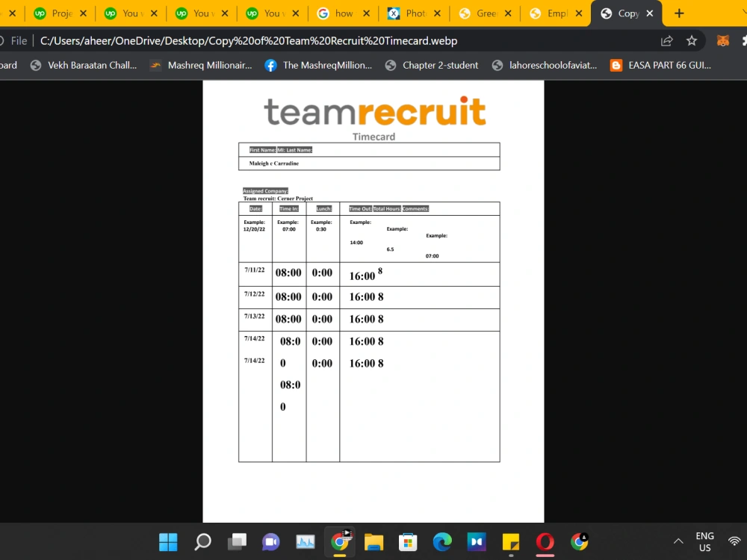Open the ENG US language switcher
747x560 pixels.
(703, 541)
